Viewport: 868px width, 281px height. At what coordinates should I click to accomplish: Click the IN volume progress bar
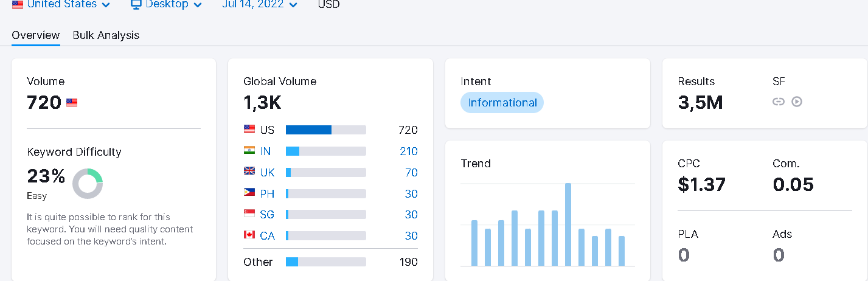(x=326, y=151)
